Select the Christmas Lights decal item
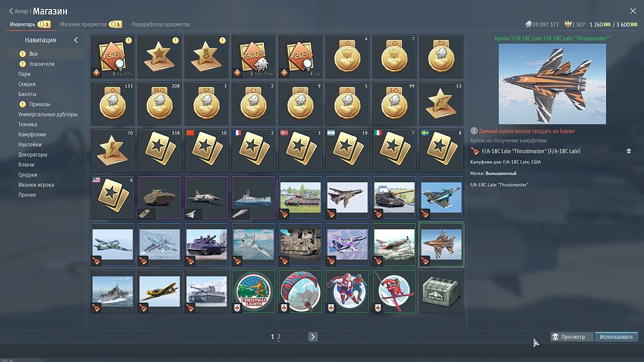 (253, 292)
